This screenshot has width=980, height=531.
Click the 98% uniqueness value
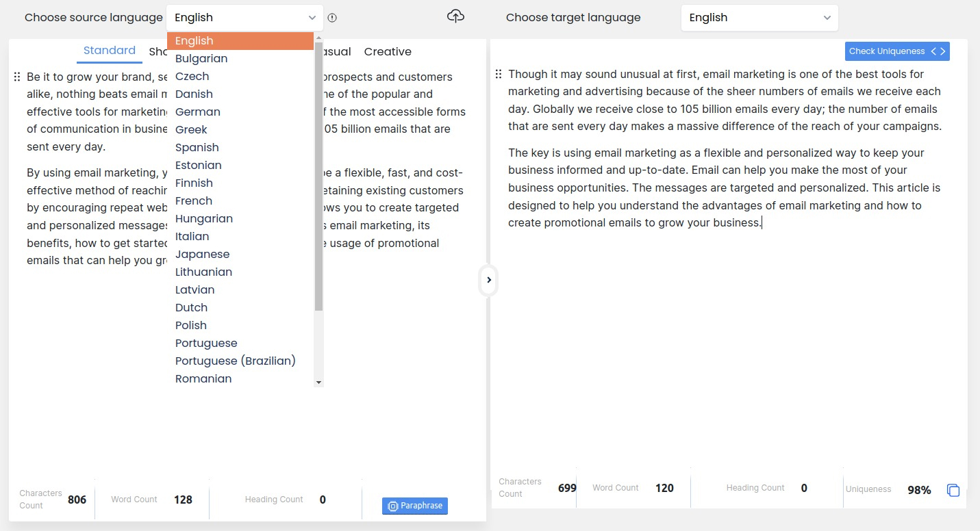[919, 490]
